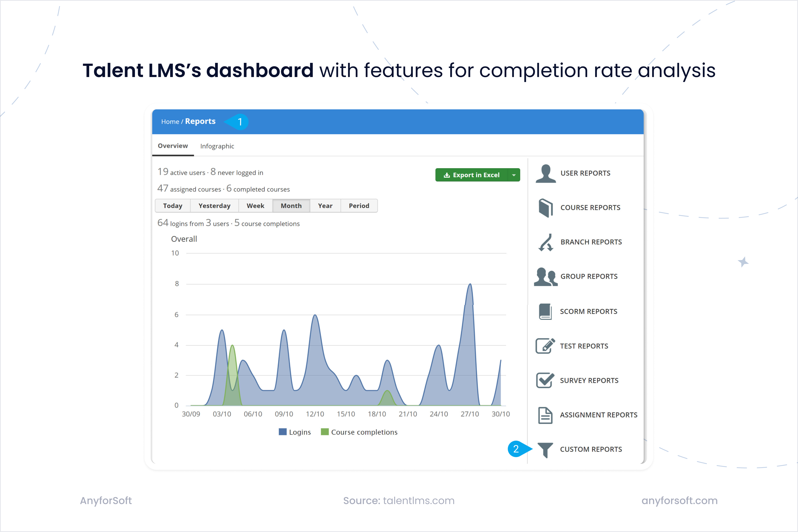Click the 12/10 logins peak on chart
Viewport: 798px width, 532px height.
coord(315,315)
